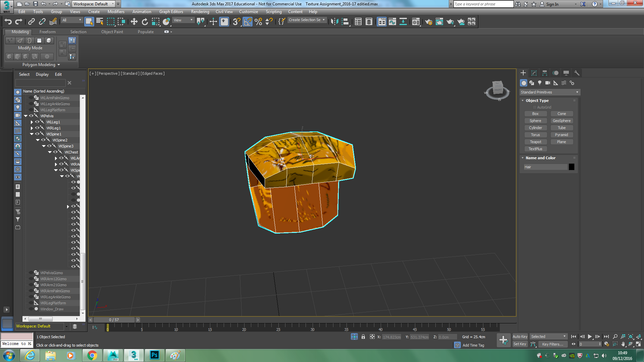Open the Rendering menu
This screenshot has height=362, width=644.
200,12
